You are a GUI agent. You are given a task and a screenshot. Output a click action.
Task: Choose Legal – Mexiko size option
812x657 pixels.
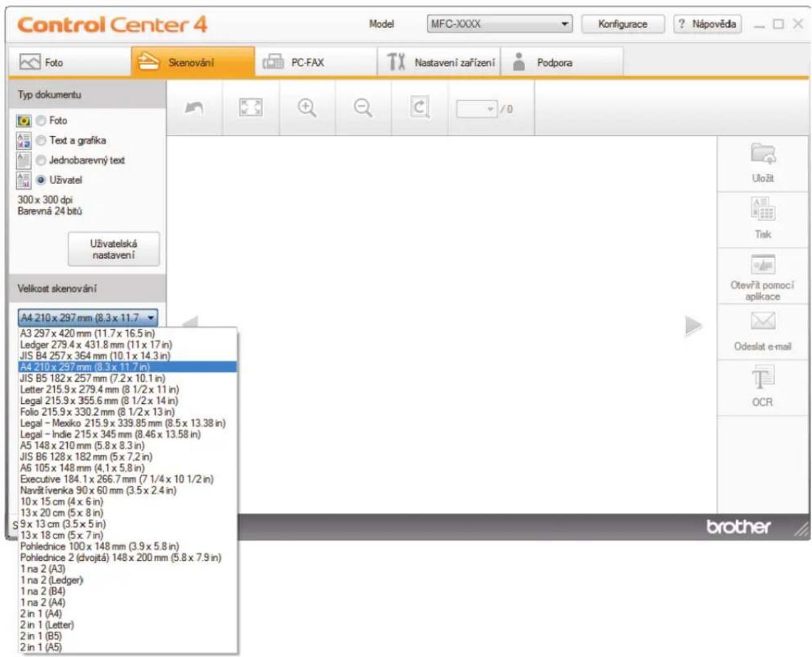pos(128,423)
